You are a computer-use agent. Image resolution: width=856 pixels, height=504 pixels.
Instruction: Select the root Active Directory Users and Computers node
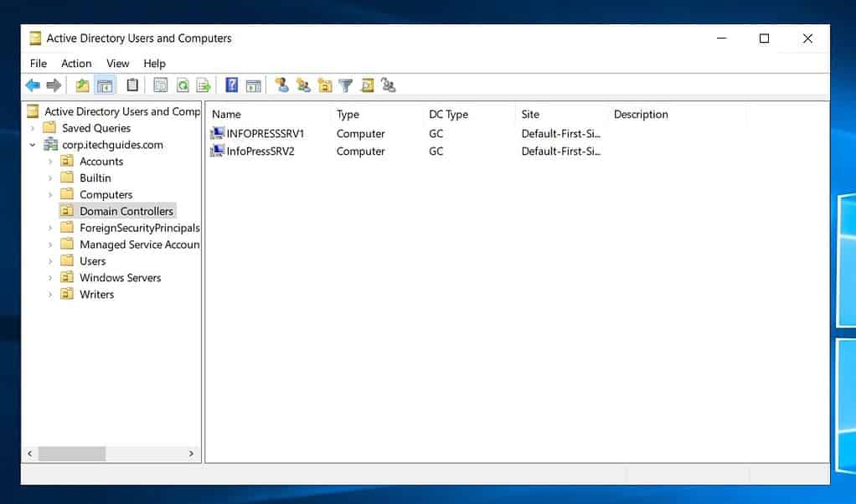(122, 111)
